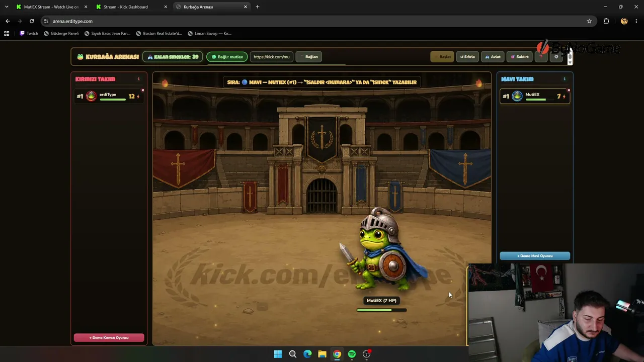Focus the kick.com channel URL field
This screenshot has width=644, height=362.
[x=272, y=57]
